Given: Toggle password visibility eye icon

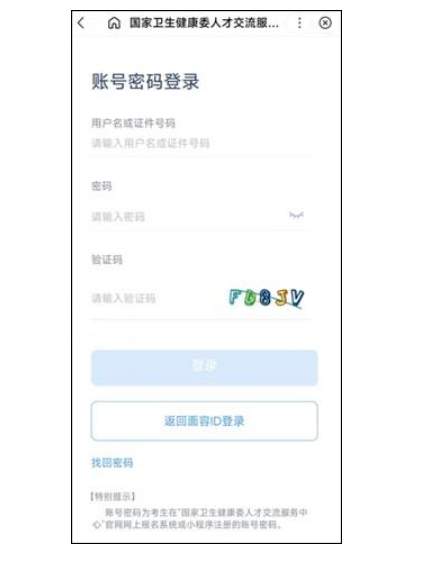Looking at the screenshot, I should pos(296,215).
